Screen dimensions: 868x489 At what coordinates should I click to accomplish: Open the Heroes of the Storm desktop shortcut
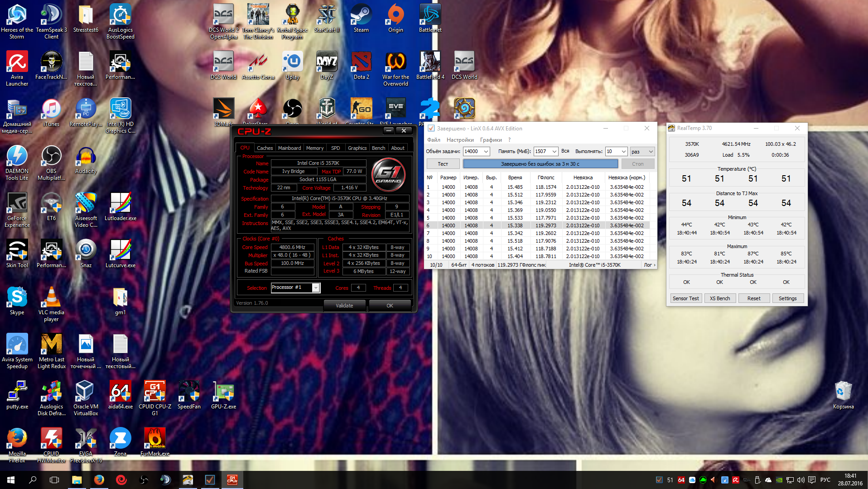pos(17,21)
